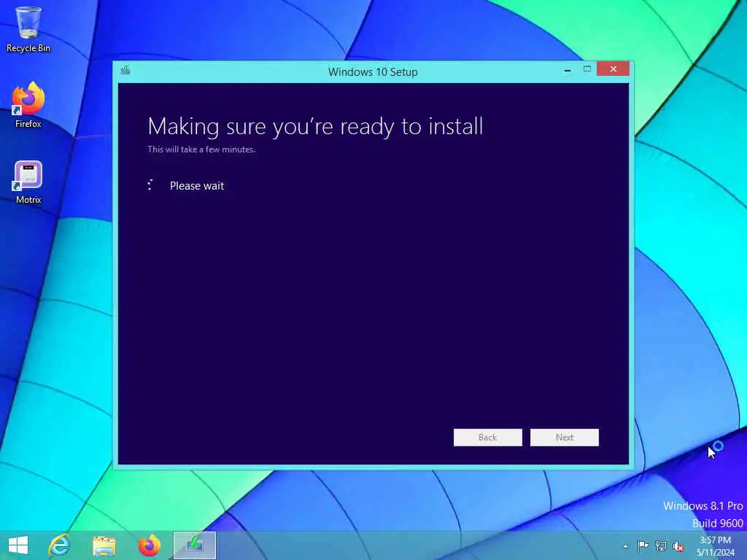Select the Firefox desktop shortcut
This screenshot has height=560, width=747.
click(28, 105)
